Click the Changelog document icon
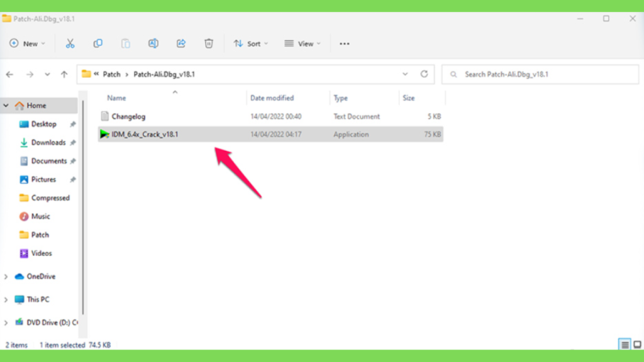 [105, 116]
